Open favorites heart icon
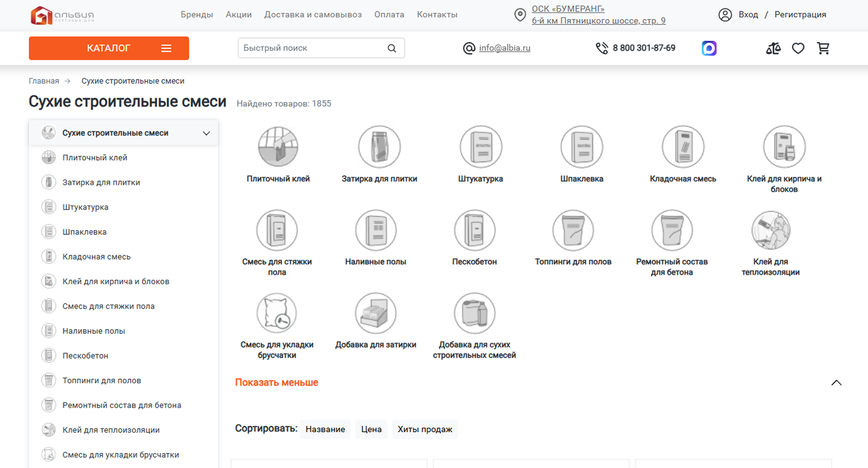The width and height of the screenshot is (868, 468). [798, 48]
